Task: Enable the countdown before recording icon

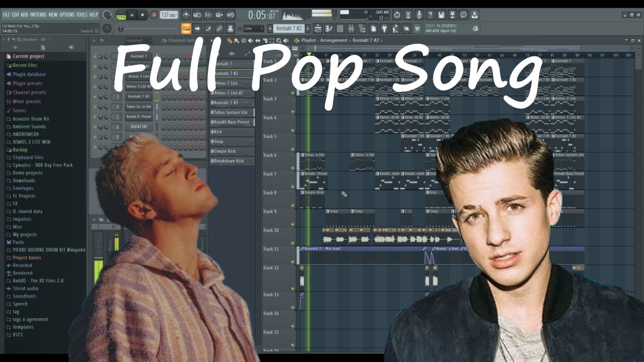Action: [x=208, y=15]
